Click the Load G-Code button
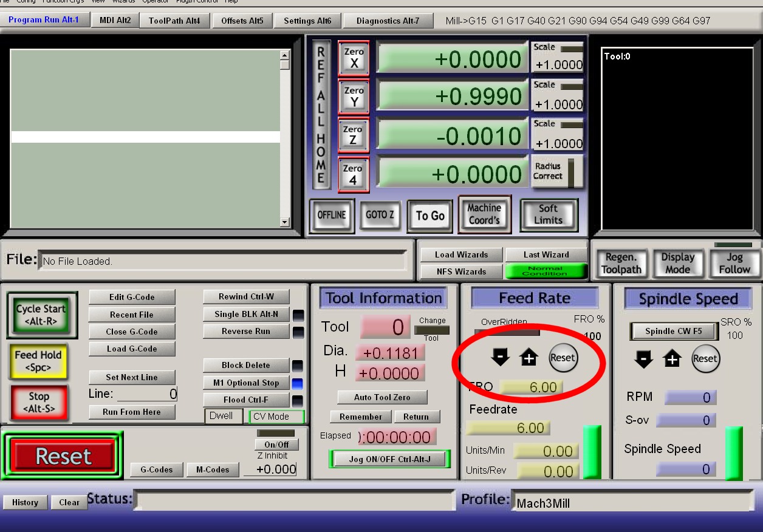This screenshot has width=763, height=532. tap(132, 349)
